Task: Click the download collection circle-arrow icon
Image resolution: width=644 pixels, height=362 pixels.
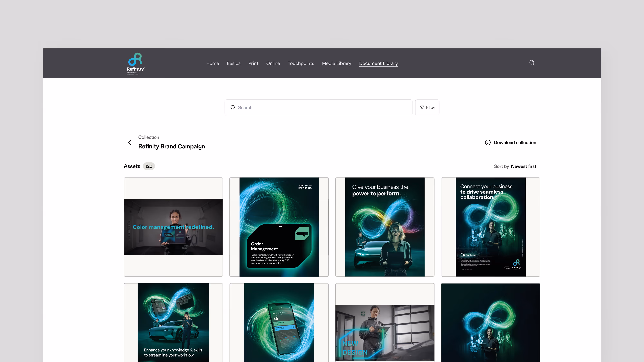Action: pos(488,142)
